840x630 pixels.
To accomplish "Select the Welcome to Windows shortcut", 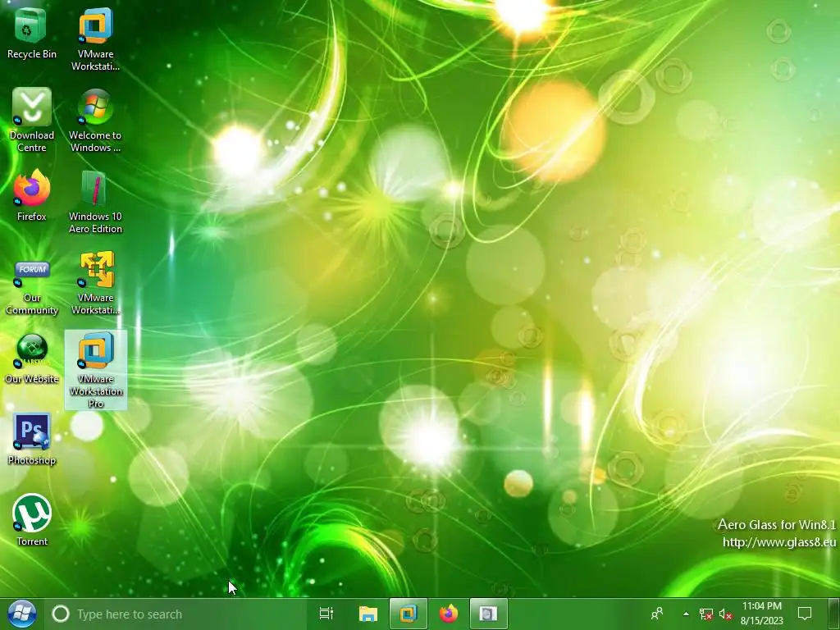I will point(95,120).
